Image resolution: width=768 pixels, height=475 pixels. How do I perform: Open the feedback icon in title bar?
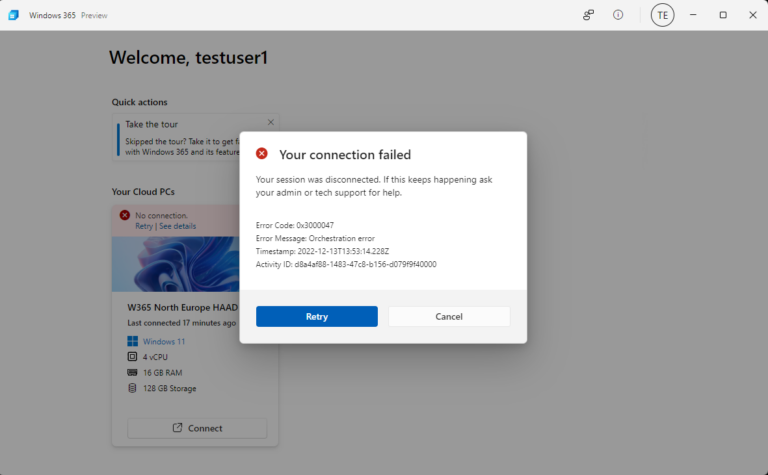pyautogui.click(x=589, y=15)
